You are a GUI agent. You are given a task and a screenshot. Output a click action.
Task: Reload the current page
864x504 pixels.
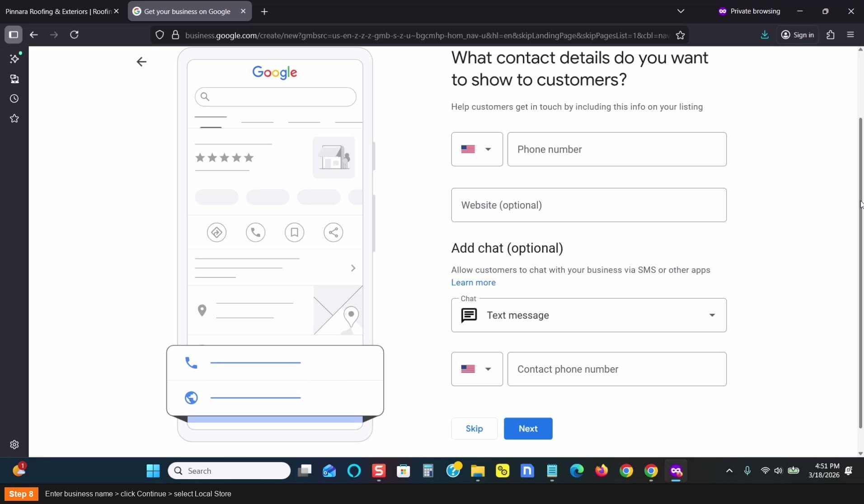click(75, 35)
